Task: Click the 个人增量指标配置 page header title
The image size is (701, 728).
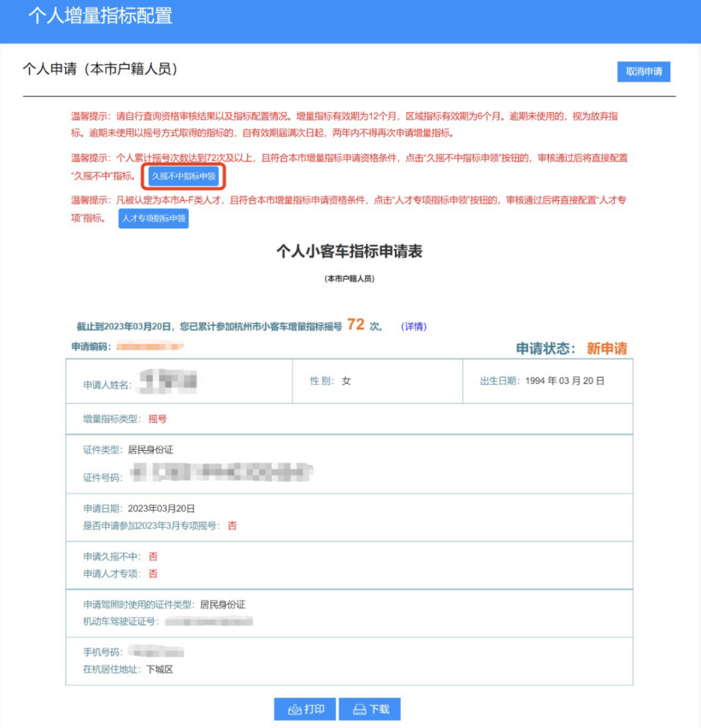Action: click(x=100, y=16)
